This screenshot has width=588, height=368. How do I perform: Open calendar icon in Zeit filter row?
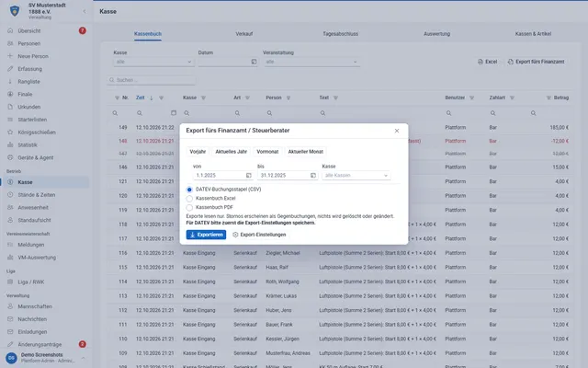[x=174, y=112]
